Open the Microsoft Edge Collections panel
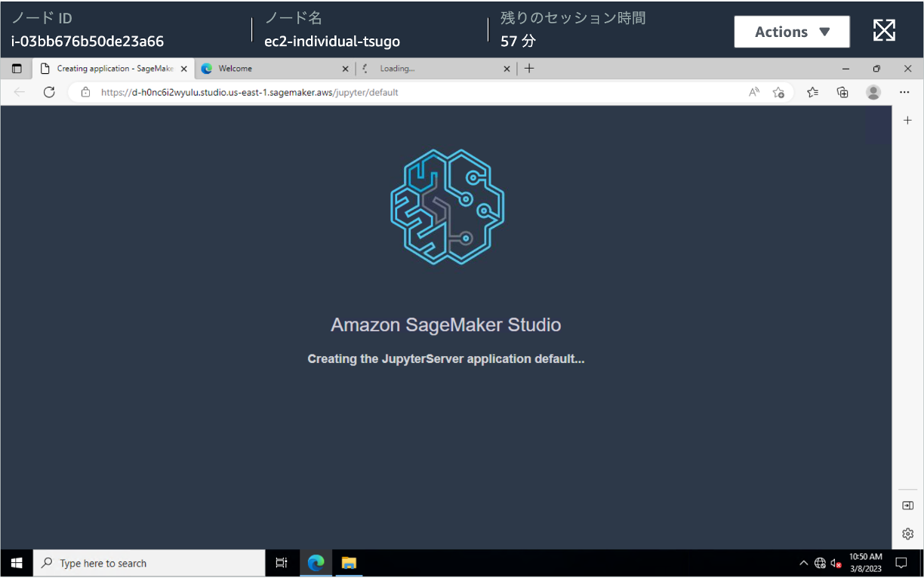 pyautogui.click(x=842, y=91)
